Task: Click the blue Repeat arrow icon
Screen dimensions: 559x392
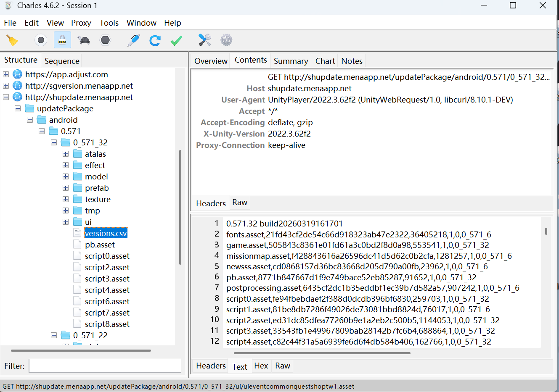Action: tap(155, 40)
